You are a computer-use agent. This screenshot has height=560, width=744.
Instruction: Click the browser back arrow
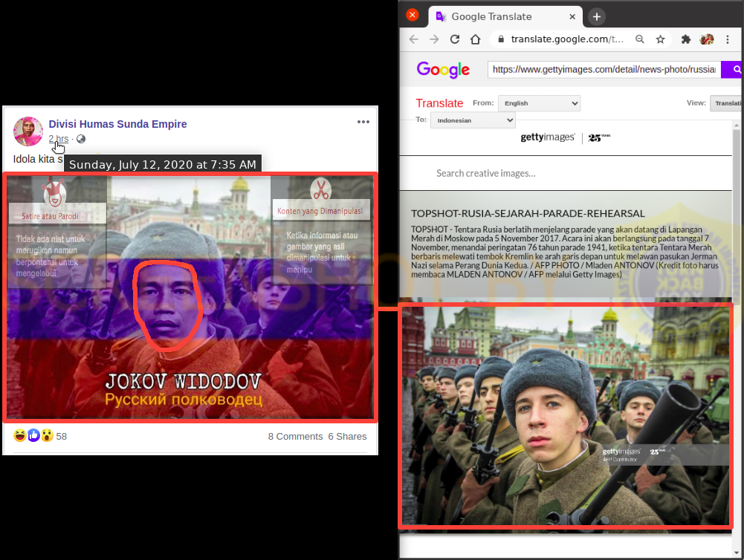tap(414, 39)
